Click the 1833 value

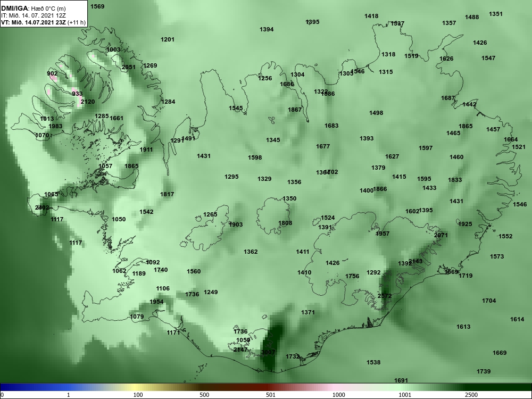pyautogui.click(x=455, y=180)
